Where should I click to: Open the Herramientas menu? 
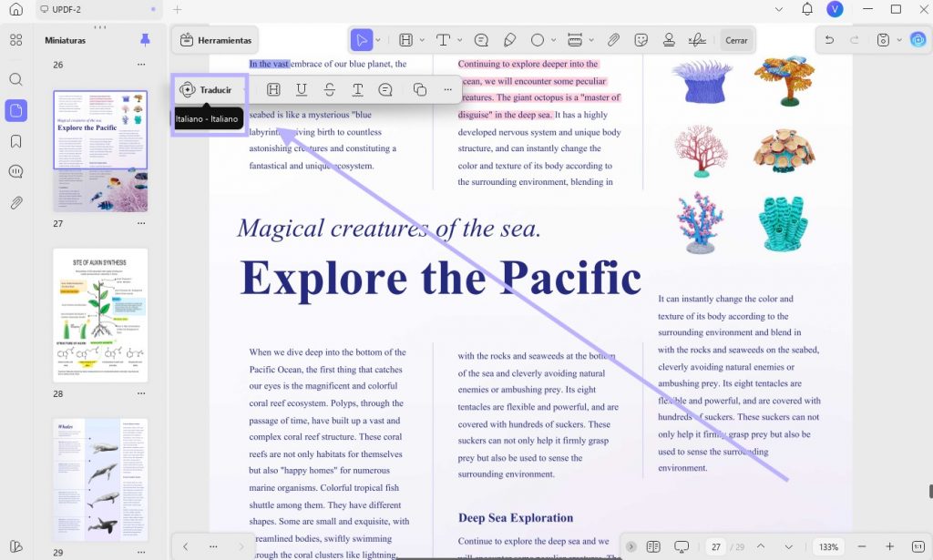click(x=216, y=40)
